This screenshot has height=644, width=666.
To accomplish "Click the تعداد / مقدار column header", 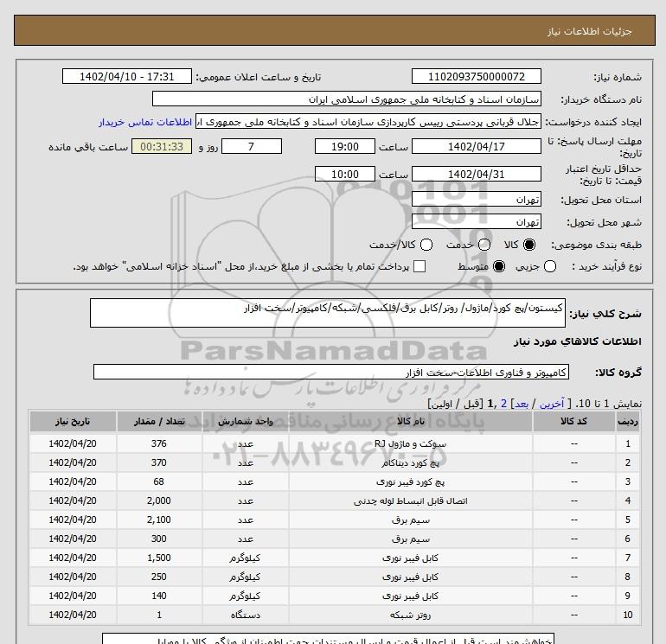I will (x=159, y=421).
